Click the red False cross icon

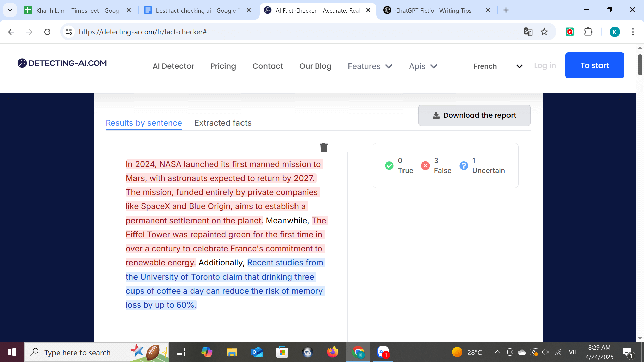425,166
